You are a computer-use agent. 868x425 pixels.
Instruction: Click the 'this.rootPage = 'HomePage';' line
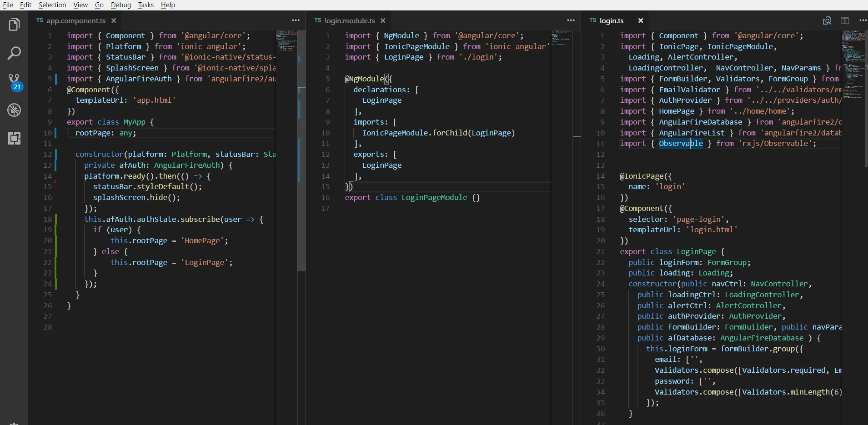(x=169, y=241)
